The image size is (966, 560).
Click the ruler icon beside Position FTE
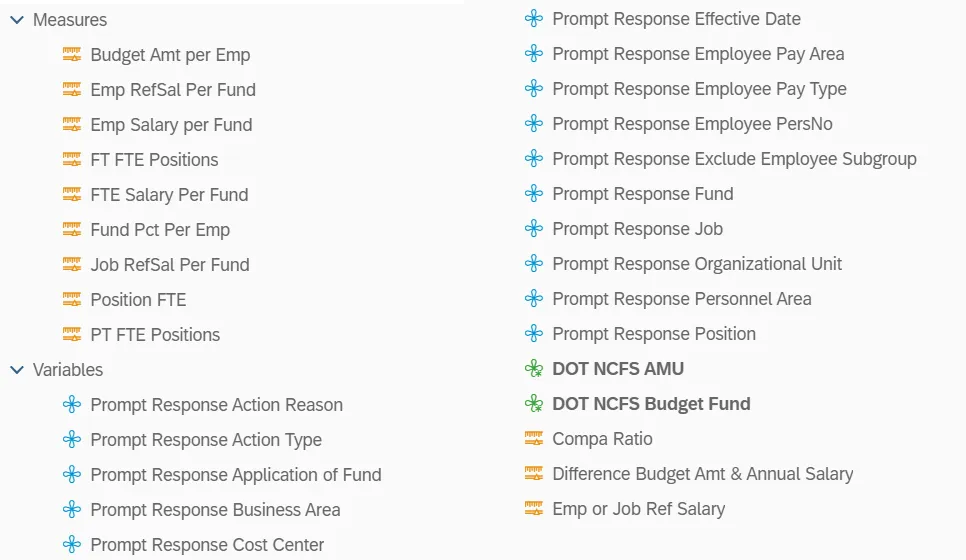point(71,300)
